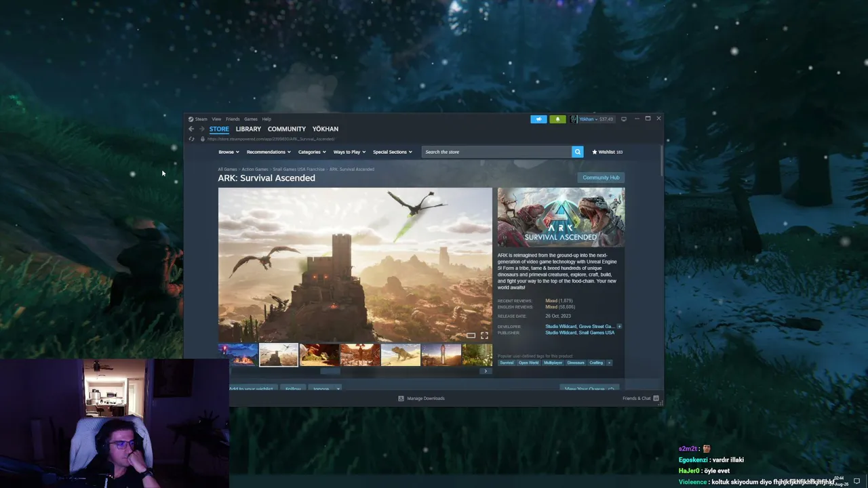
Task: Expand the Recommendations dropdown
Action: tap(269, 152)
